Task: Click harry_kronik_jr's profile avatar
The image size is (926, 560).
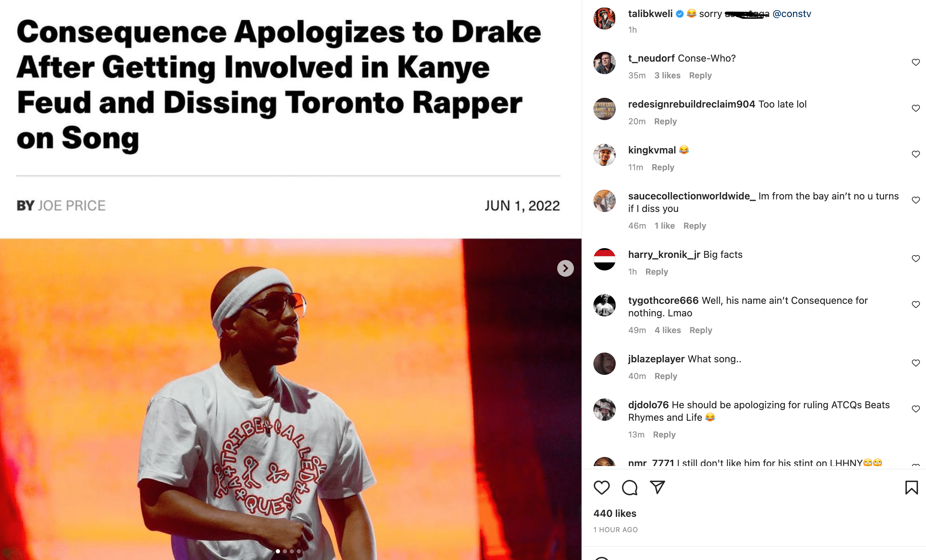Action: [x=604, y=259]
